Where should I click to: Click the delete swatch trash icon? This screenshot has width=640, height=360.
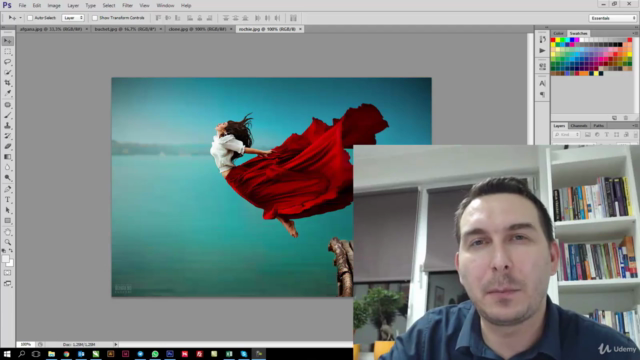pos(626,118)
